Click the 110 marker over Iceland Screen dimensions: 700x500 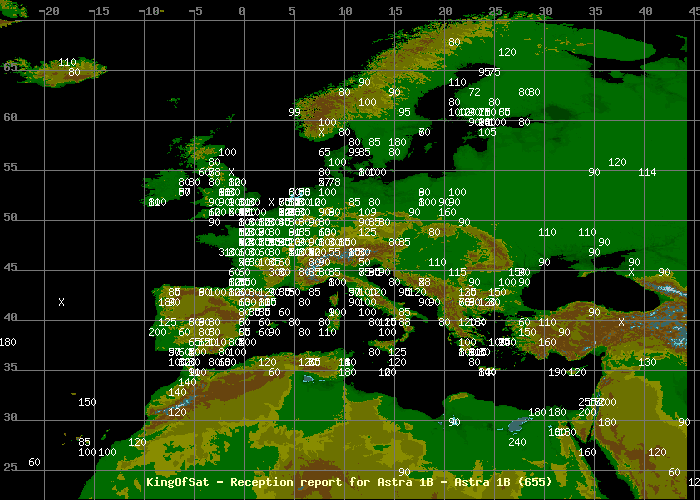click(67, 62)
